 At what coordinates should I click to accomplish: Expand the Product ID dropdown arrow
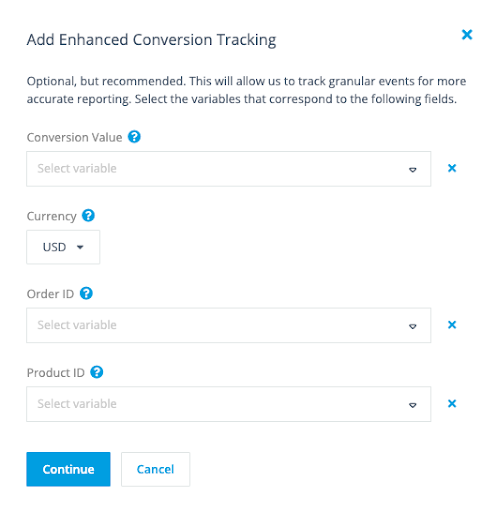[x=413, y=405]
